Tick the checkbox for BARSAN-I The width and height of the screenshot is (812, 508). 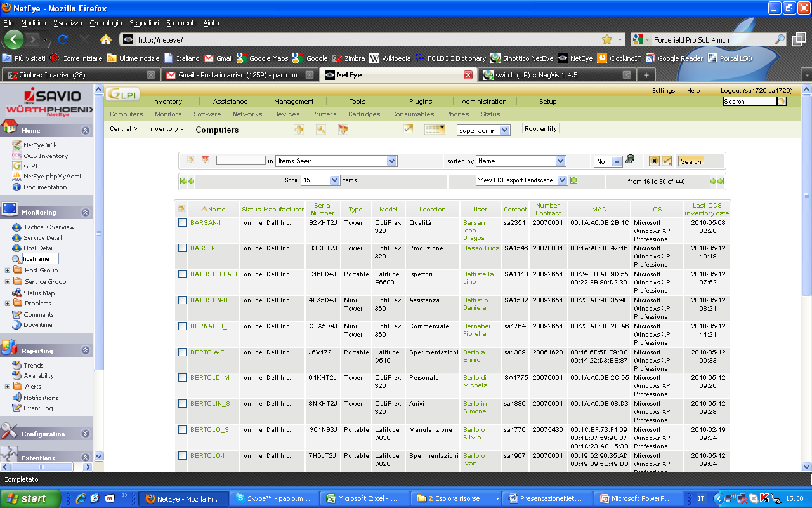tap(182, 223)
